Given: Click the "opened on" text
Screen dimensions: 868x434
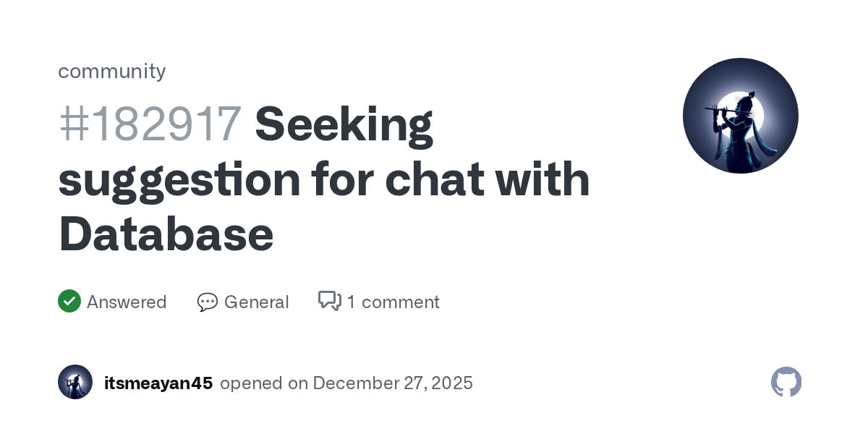Looking at the screenshot, I should [264, 383].
